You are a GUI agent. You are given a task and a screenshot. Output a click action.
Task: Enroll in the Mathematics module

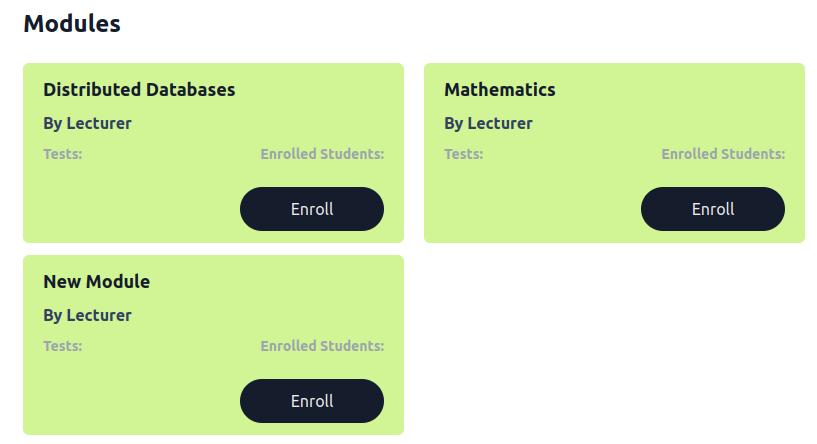712,209
